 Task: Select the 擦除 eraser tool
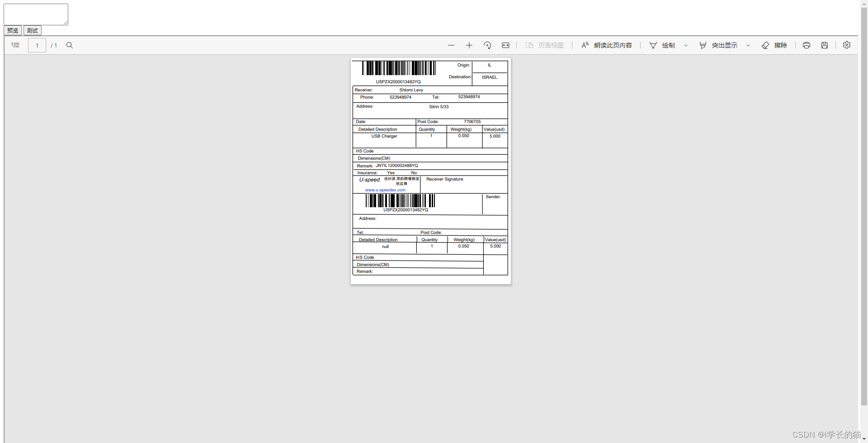(x=774, y=45)
